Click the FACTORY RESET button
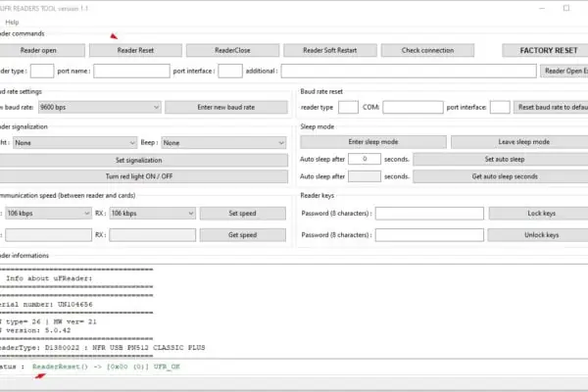This screenshot has width=588, height=392. tap(545, 50)
